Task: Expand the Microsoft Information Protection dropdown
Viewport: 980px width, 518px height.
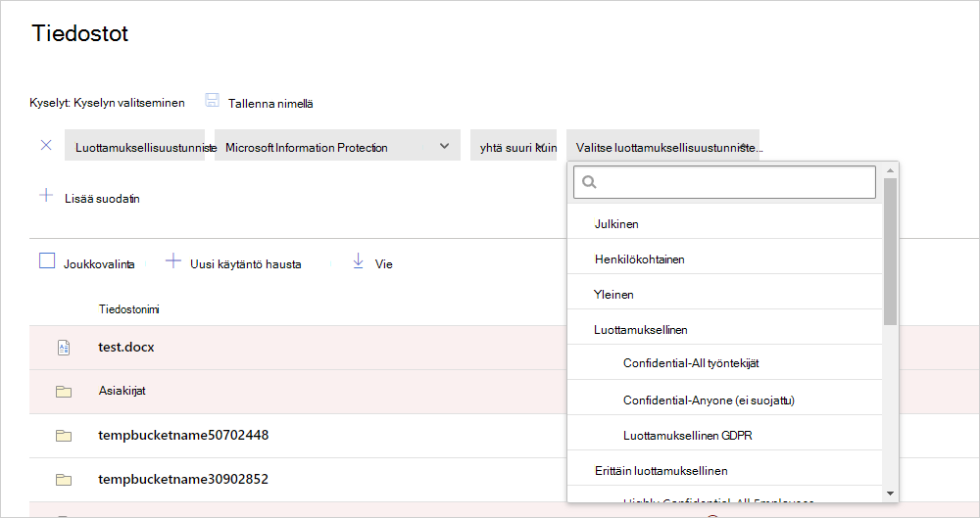Action: (x=337, y=145)
